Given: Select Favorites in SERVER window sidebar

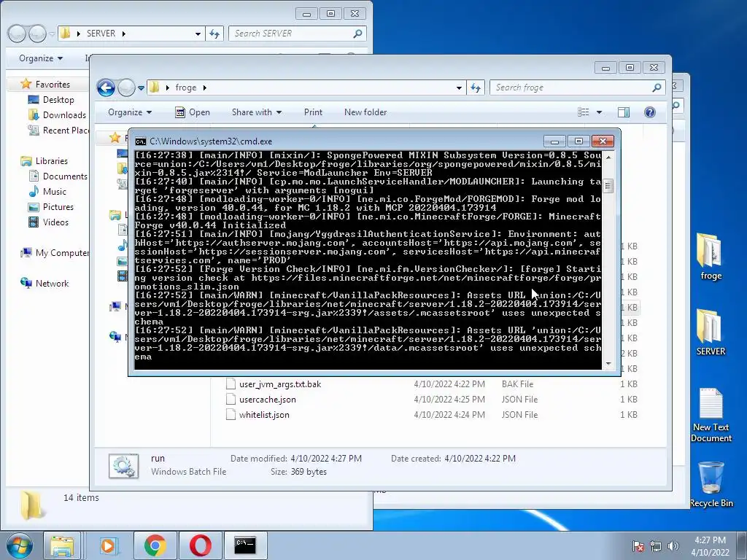Looking at the screenshot, I should coord(53,85).
